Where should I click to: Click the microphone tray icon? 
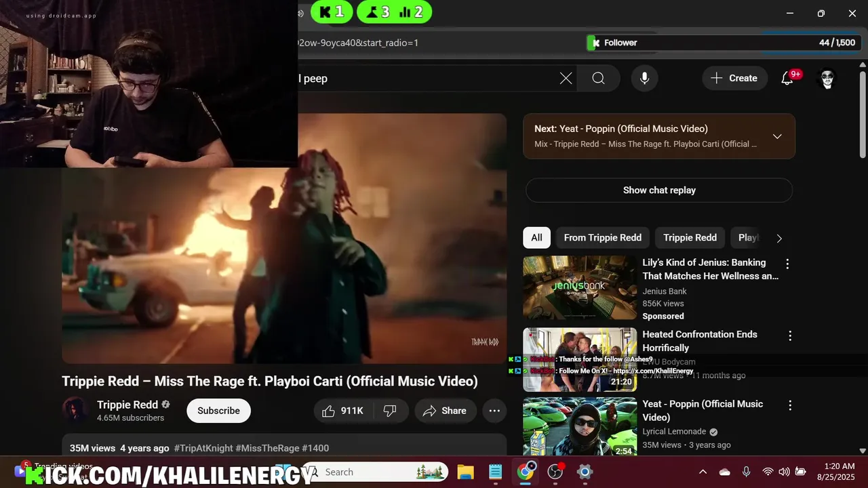pyautogui.click(x=746, y=472)
